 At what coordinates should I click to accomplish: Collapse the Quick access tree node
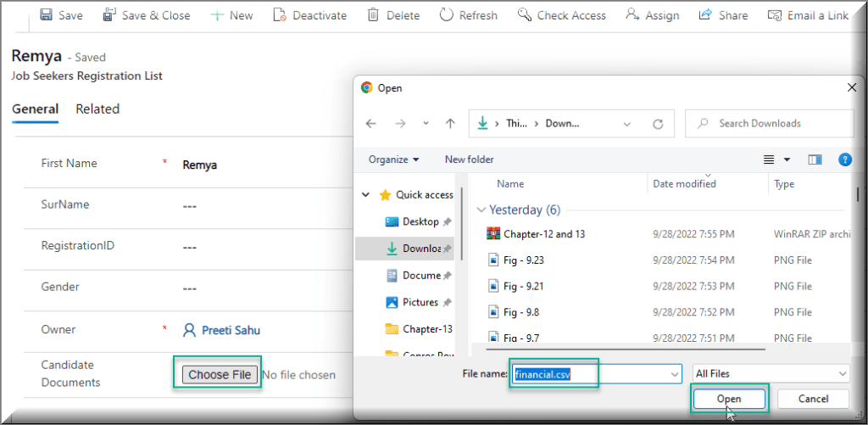click(x=365, y=195)
